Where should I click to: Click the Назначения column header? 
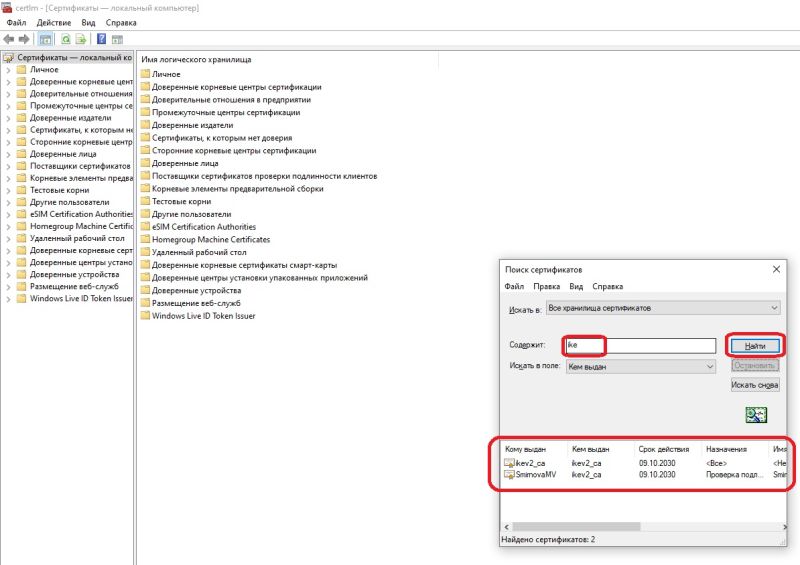tap(735, 449)
